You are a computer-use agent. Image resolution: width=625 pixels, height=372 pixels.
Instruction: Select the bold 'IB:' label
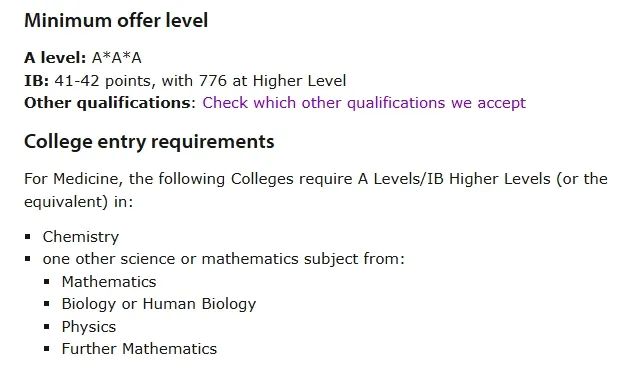coord(37,81)
